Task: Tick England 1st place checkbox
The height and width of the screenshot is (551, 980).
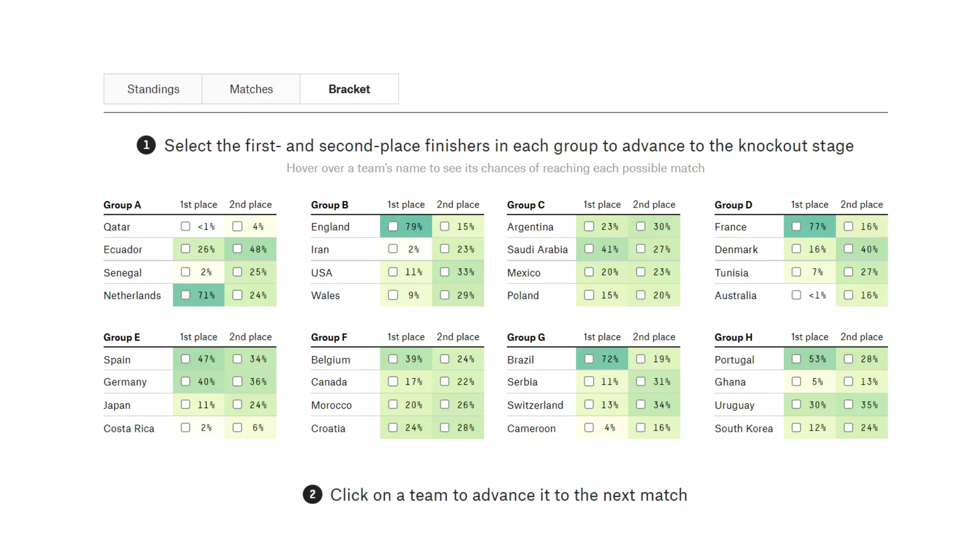Action: [393, 226]
